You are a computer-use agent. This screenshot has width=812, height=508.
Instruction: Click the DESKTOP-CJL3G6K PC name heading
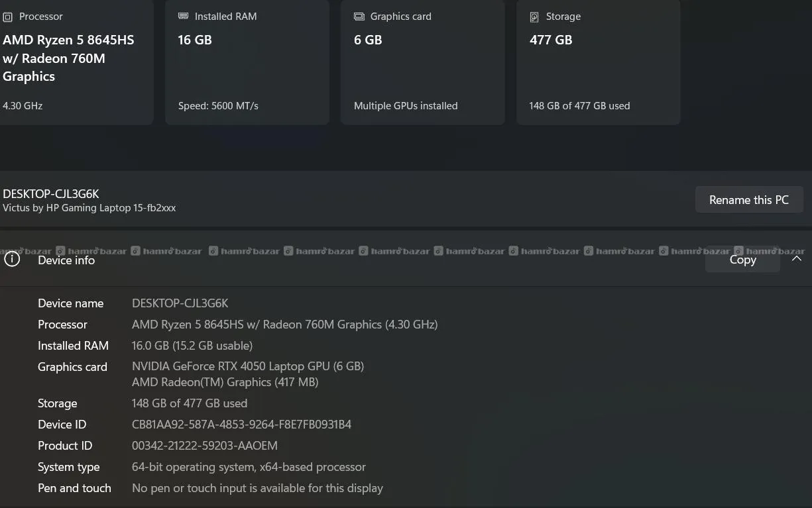click(x=51, y=194)
